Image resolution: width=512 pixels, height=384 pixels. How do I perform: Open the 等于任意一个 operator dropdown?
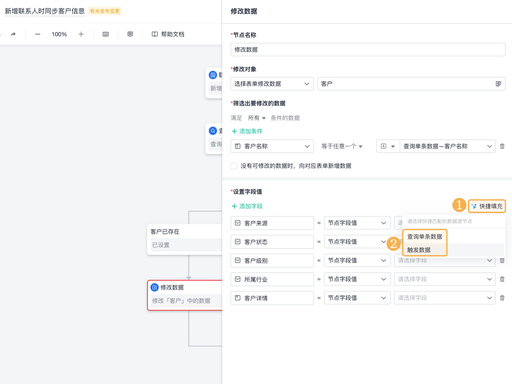point(342,146)
